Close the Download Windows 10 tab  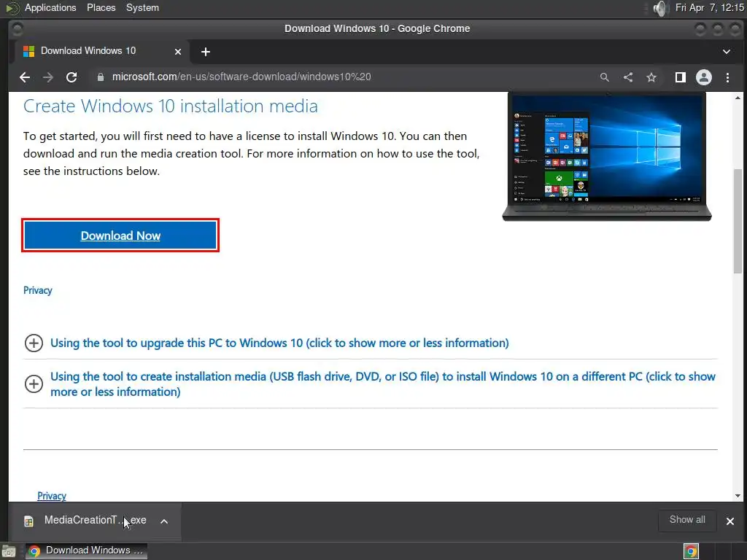(178, 52)
